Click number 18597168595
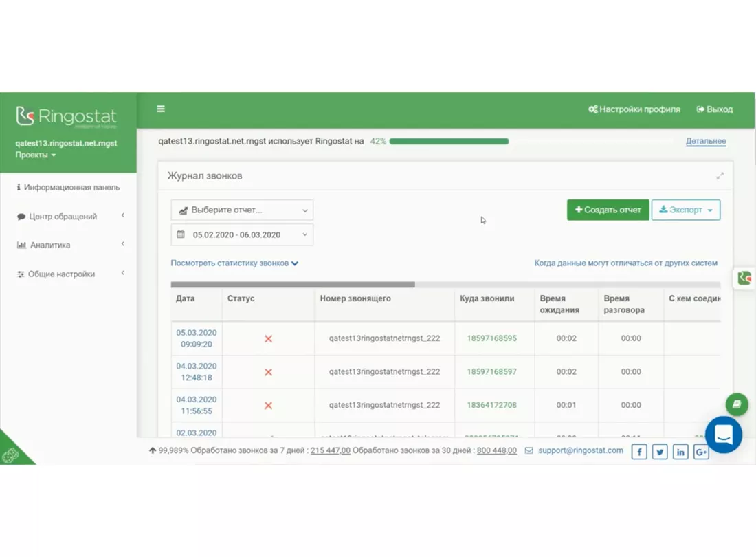 click(x=492, y=338)
